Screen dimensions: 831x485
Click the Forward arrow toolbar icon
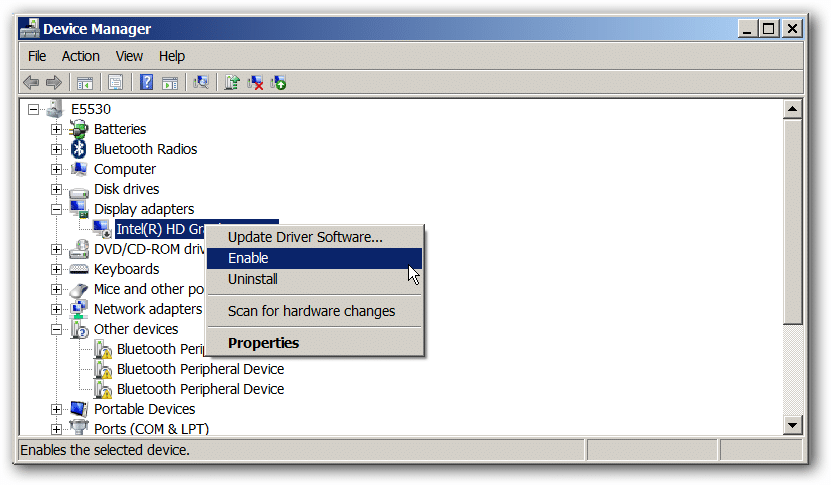click(53, 82)
